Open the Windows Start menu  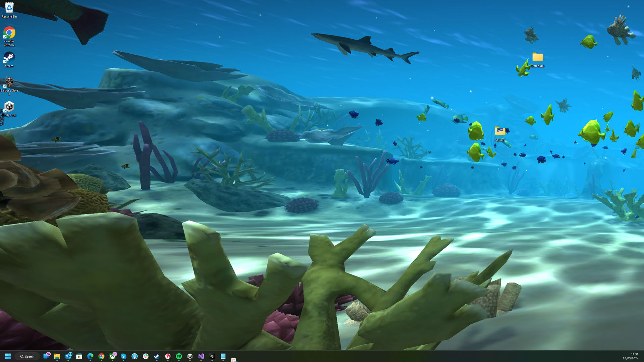coord(8,356)
